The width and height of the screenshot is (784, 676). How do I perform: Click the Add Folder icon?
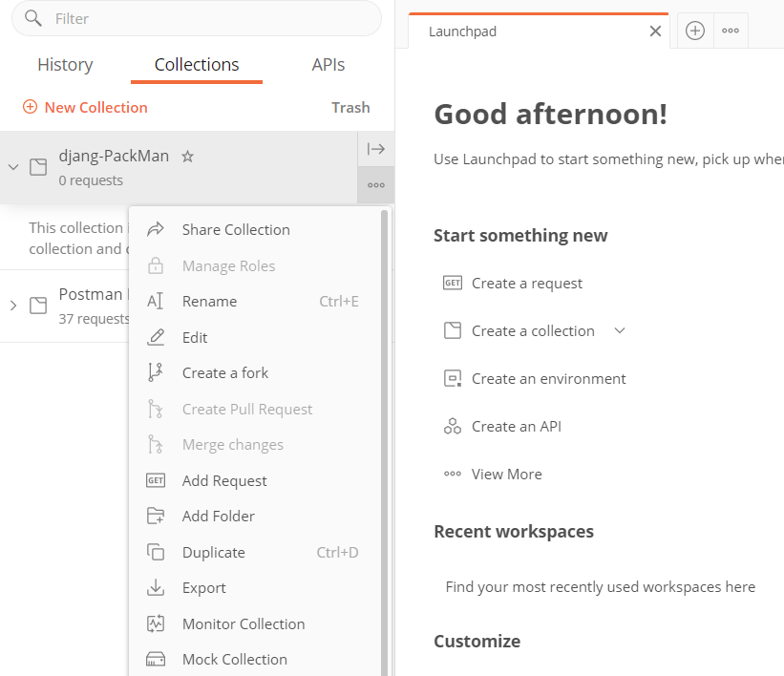(156, 516)
